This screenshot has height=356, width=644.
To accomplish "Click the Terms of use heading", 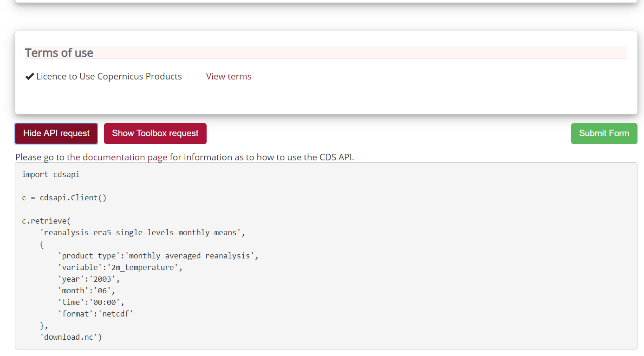I will pyautogui.click(x=59, y=53).
